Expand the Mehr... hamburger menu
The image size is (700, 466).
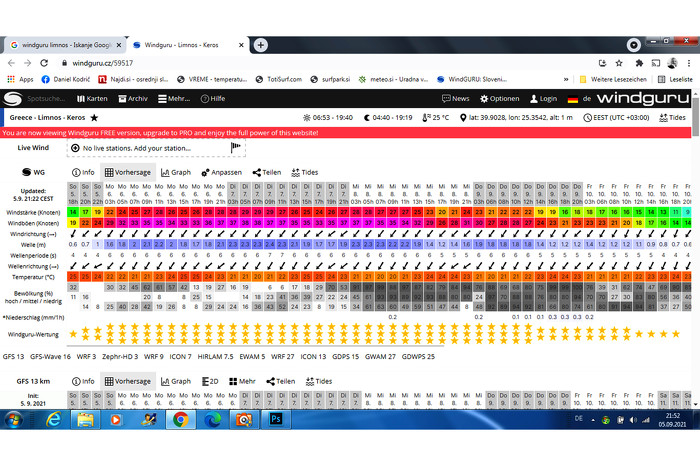pyautogui.click(x=174, y=99)
